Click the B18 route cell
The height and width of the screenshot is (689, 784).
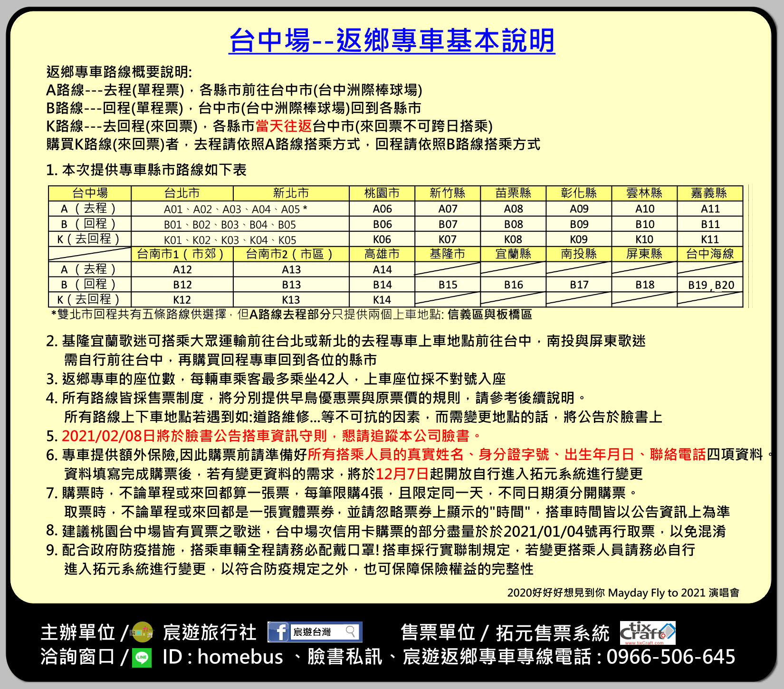[644, 285]
